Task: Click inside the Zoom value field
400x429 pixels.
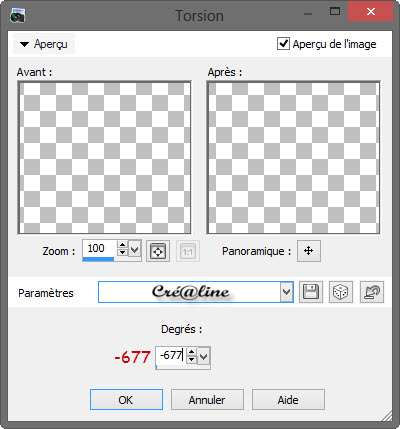Action: tap(100, 249)
